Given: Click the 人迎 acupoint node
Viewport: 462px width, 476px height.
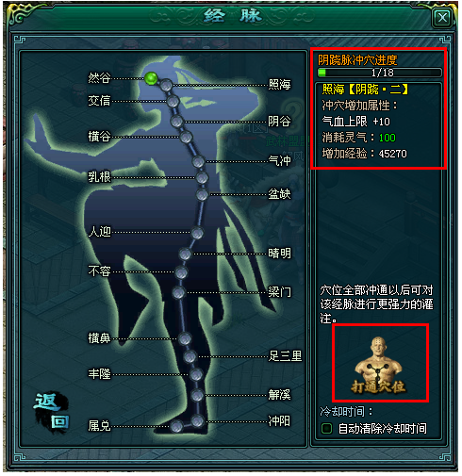Looking at the screenshot, I should [197, 233].
